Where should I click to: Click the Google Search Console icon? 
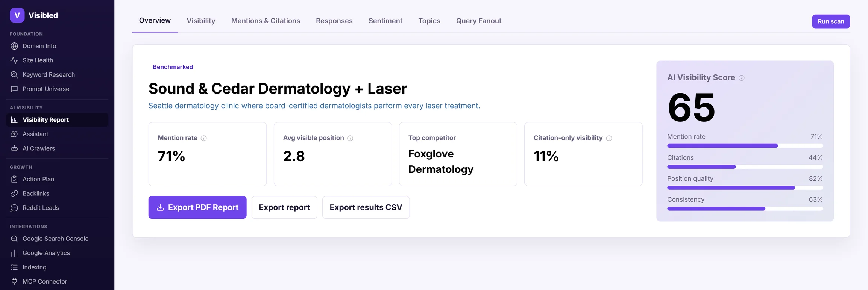pos(14,239)
